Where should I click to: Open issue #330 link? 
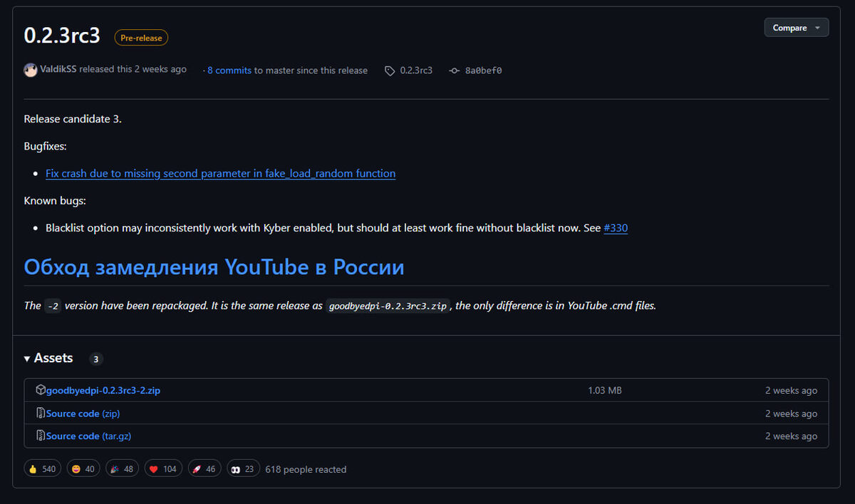616,229
